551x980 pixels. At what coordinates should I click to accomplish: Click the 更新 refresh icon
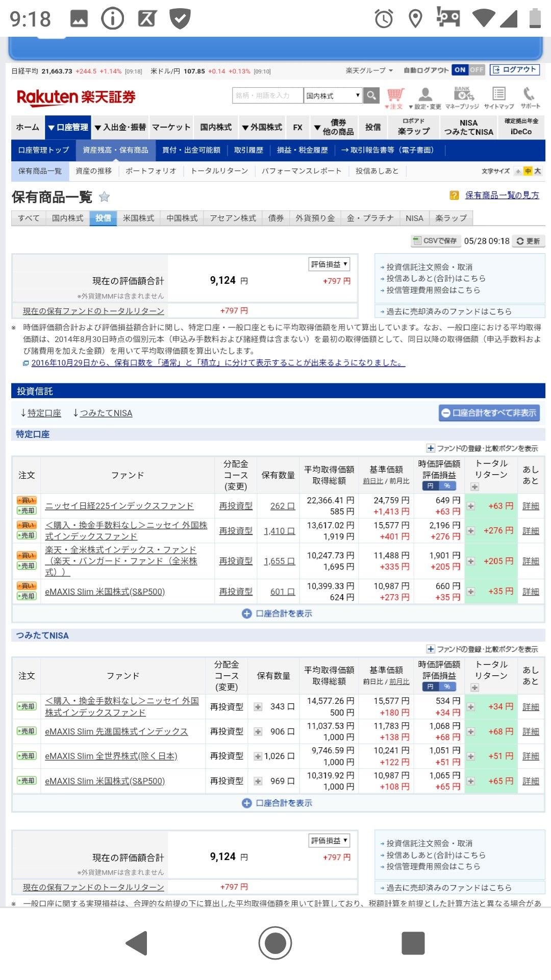tap(528, 241)
